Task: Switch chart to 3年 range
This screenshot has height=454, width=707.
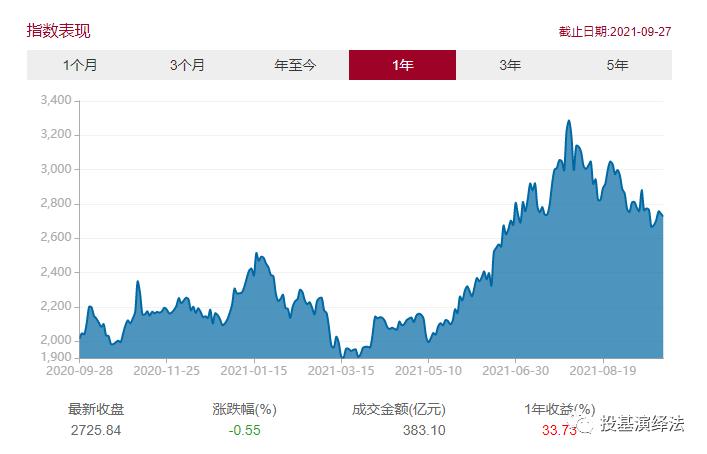Action: click(x=510, y=65)
